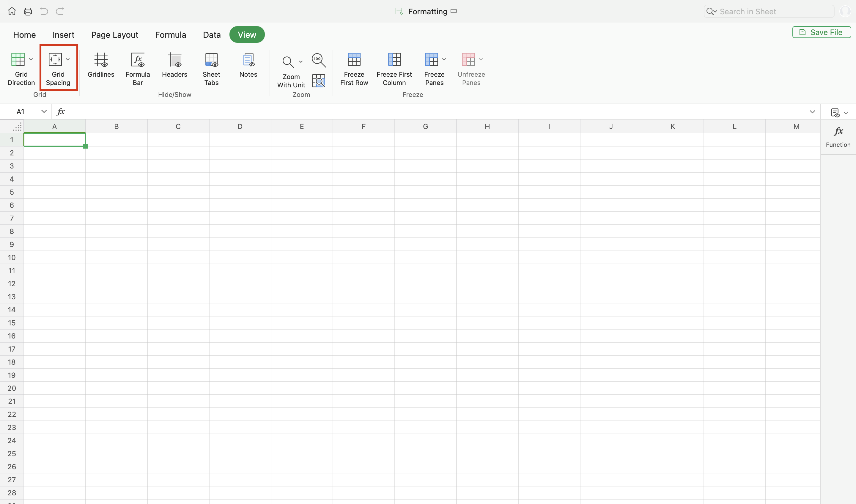This screenshot has width=856, height=504.
Task: Click the Undo arrow icon
Action: pos(44,11)
